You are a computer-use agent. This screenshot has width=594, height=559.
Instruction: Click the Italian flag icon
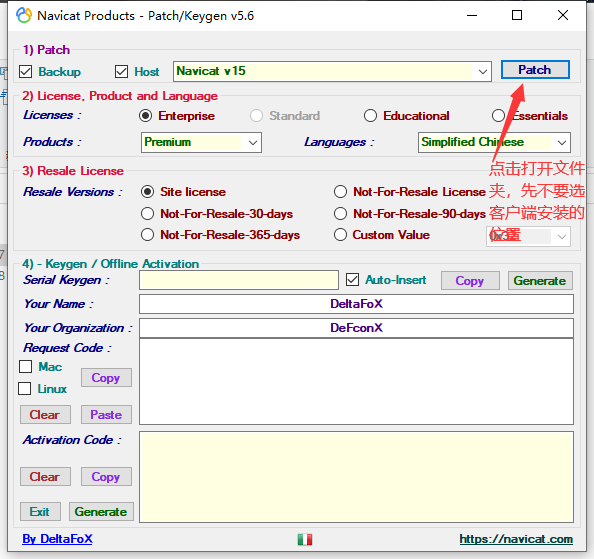[x=305, y=539]
